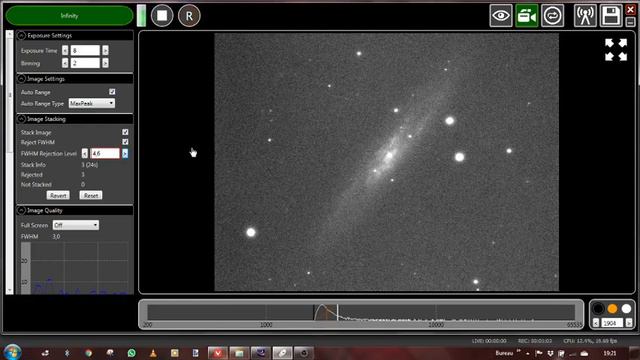Click the round R button
640x360 pixels.
189,16
